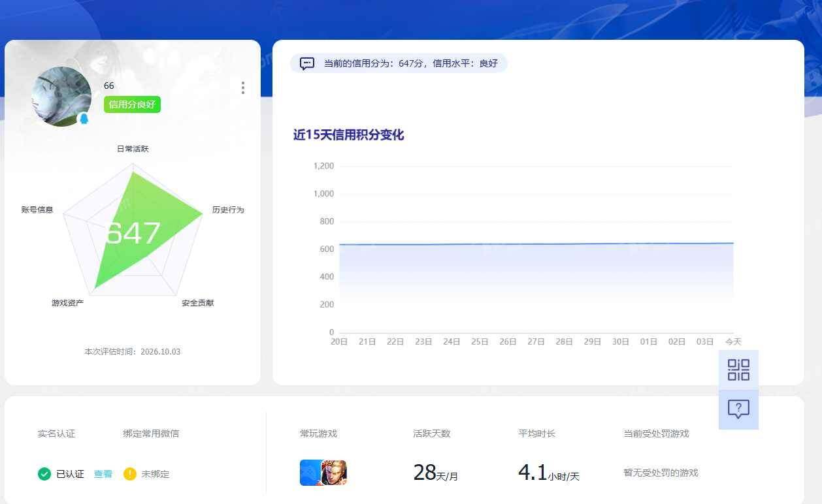
Task: Click the 28天/月 active days value
Action: pyautogui.click(x=436, y=472)
